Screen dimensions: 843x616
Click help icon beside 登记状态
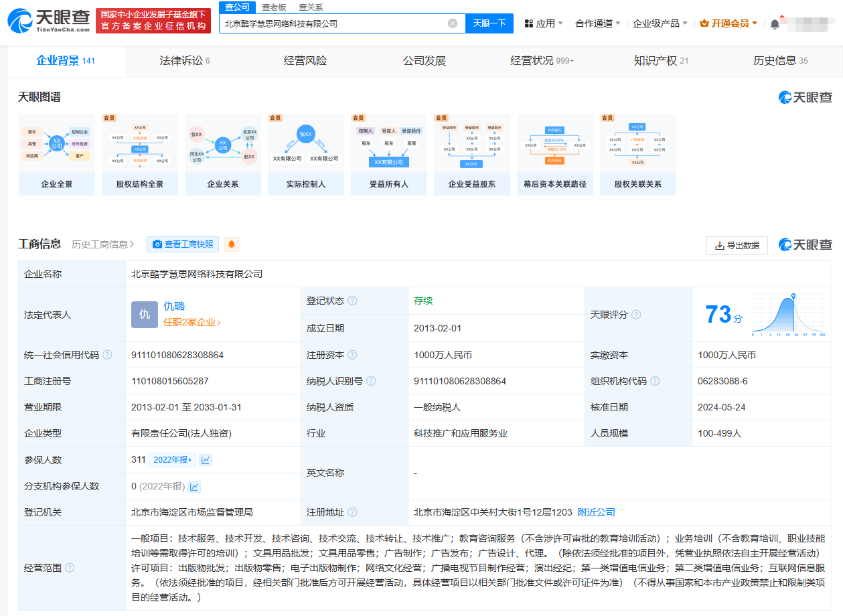pyautogui.click(x=352, y=301)
